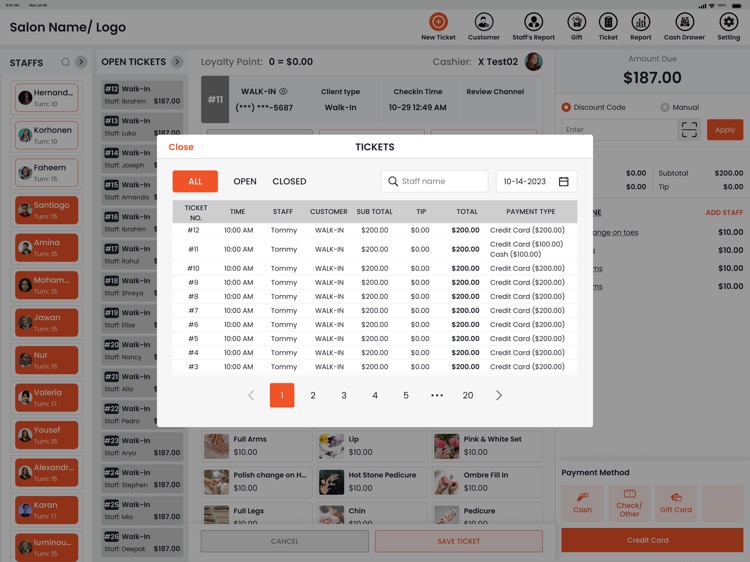
Task: Go to previous page arrow
Action: point(251,395)
